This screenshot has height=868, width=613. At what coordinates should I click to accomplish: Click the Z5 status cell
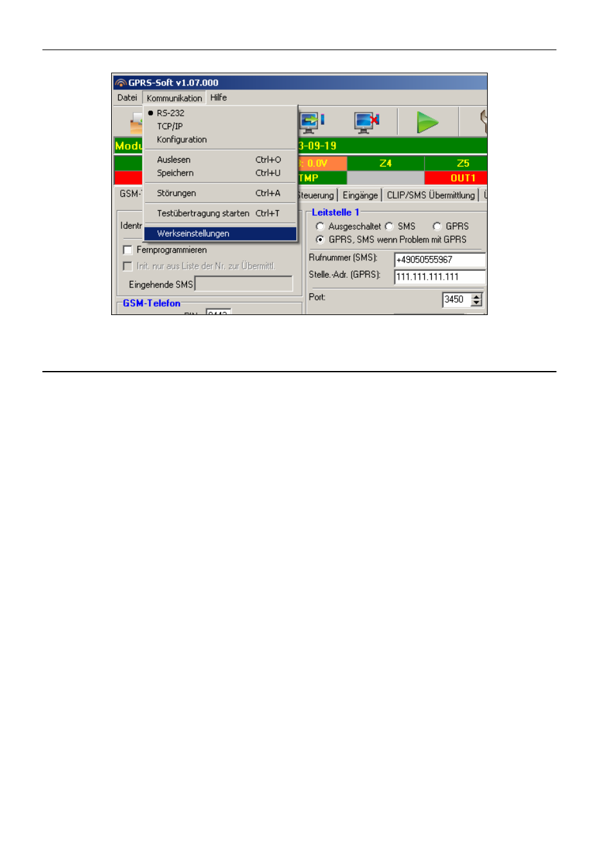pyautogui.click(x=456, y=163)
